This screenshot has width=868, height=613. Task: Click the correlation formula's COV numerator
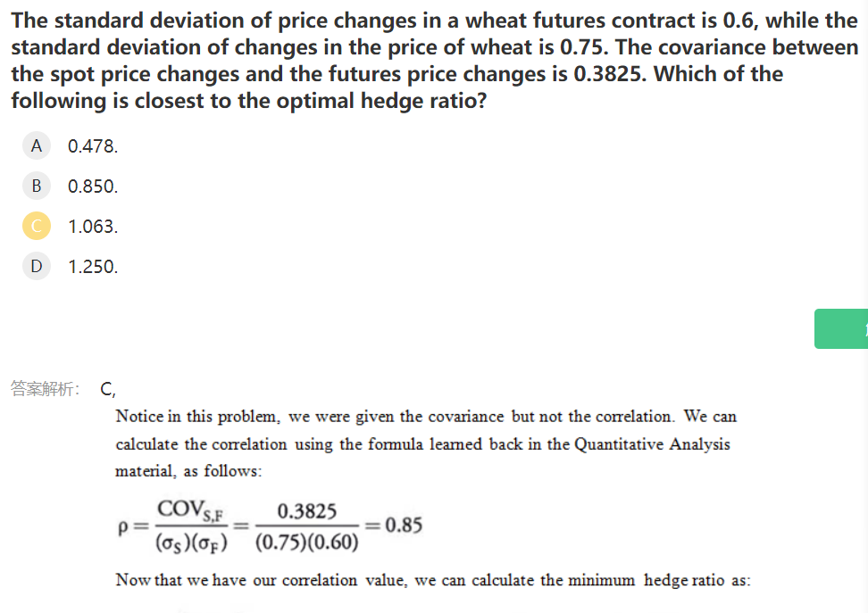pos(191,510)
